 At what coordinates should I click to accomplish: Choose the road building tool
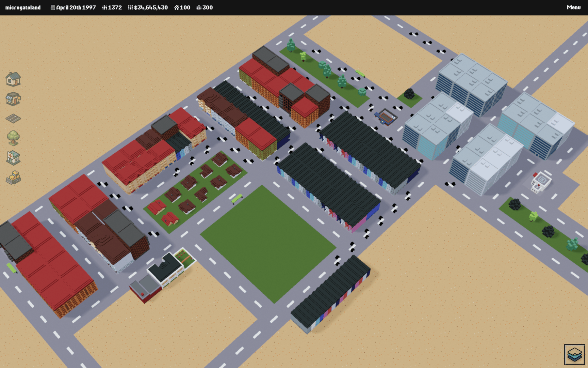tap(13, 119)
